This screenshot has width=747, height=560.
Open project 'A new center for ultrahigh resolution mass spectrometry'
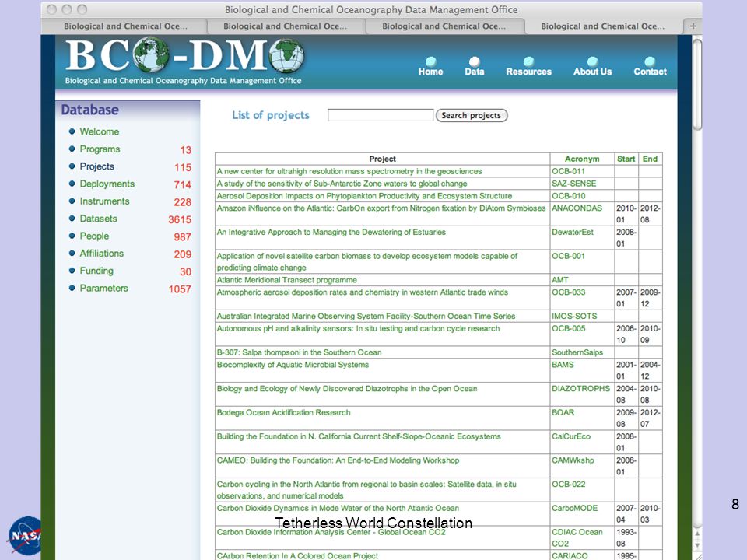coord(349,171)
